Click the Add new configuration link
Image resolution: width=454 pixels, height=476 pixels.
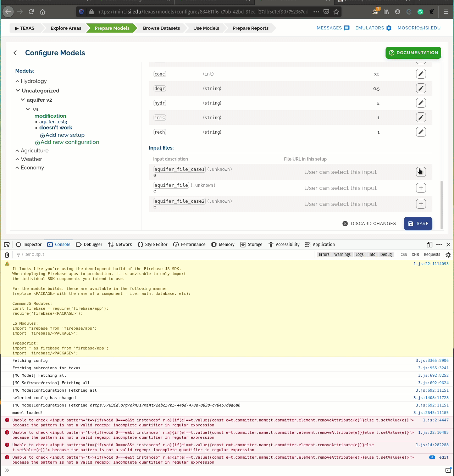click(70, 142)
